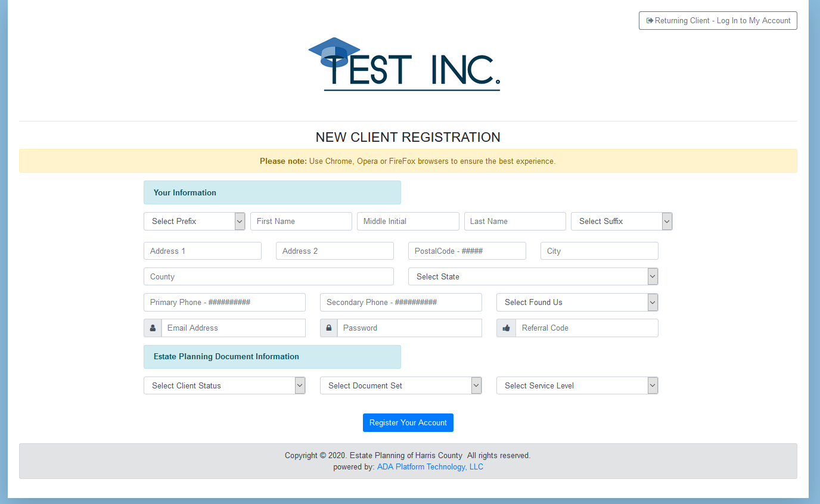Open the Select Suffix dropdown
820x504 pixels.
[x=621, y=221]
